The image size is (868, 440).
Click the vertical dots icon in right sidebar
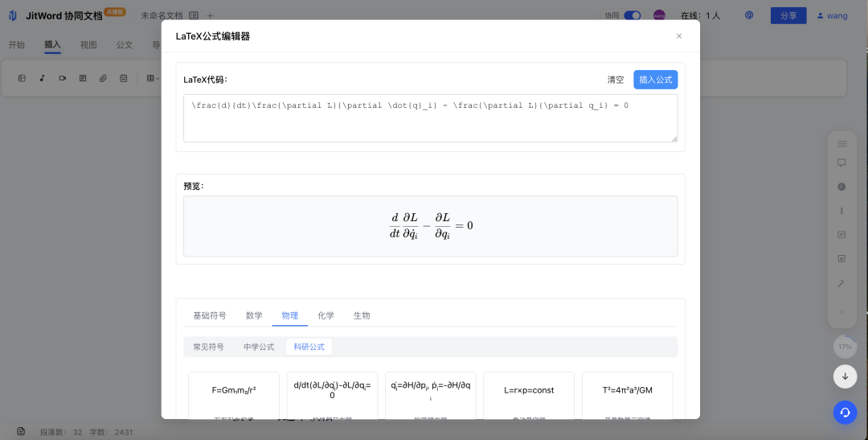pyautogui.click(x=842, y=211)
